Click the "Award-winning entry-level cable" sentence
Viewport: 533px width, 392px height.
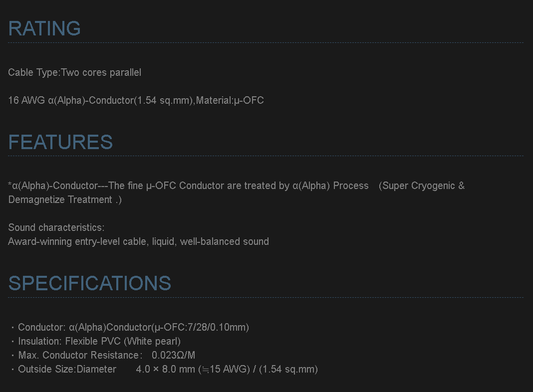pyautogui.click(x=78, y=242)
